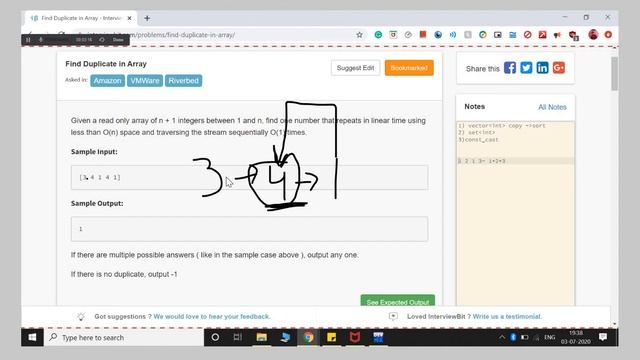The image size is (640, 360).
Task: Share on Twitter
Action: tap(526, 68)
